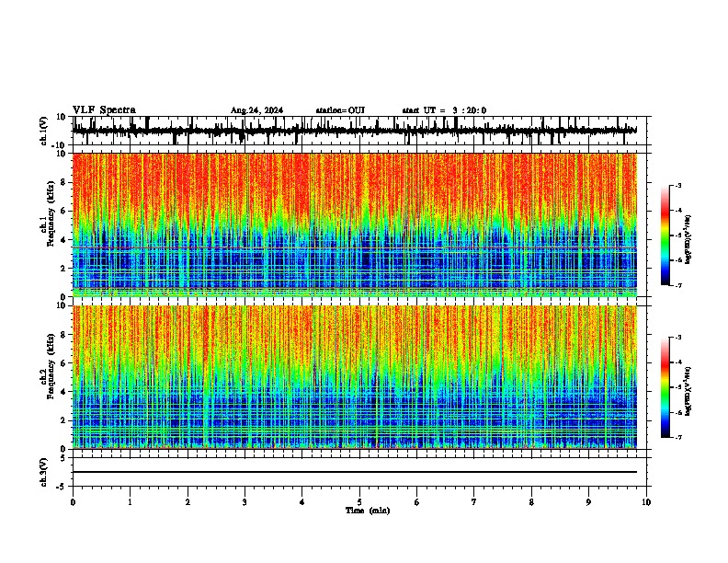This screenshot has width=728, height=563.
Task: Click the "8" kHz tick on ch.1 frequency axis
Action: (63, 182)
